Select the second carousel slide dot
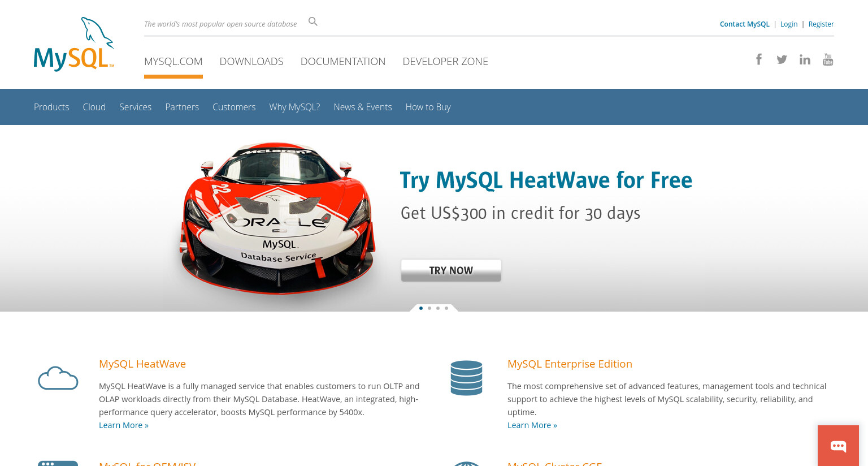Viewport: 868px width, 466px height. 429,308
